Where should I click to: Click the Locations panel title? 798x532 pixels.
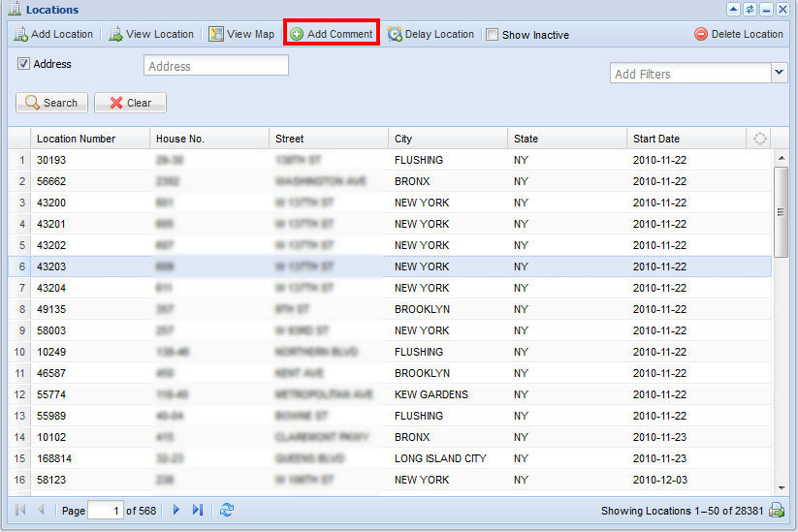pos(52,10)
